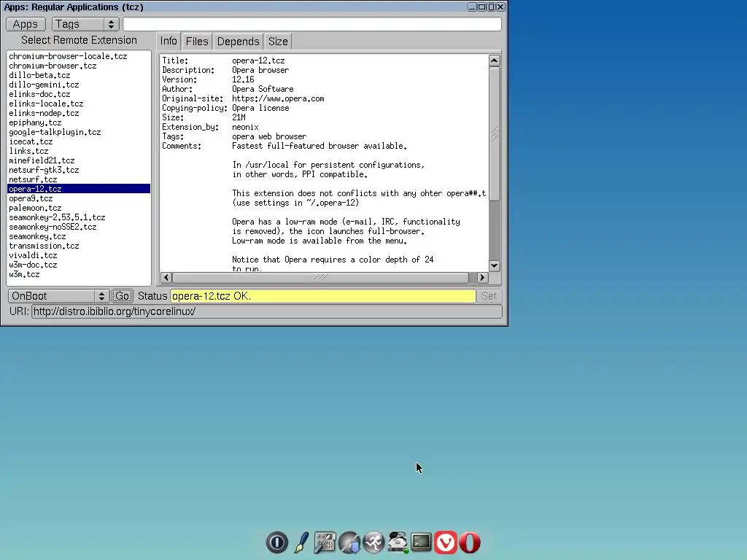Image resolution: width=747 pixels, height=560 pixels.
Task: Select chromium-browser.tcz extension
Action: tap(79, 66)
